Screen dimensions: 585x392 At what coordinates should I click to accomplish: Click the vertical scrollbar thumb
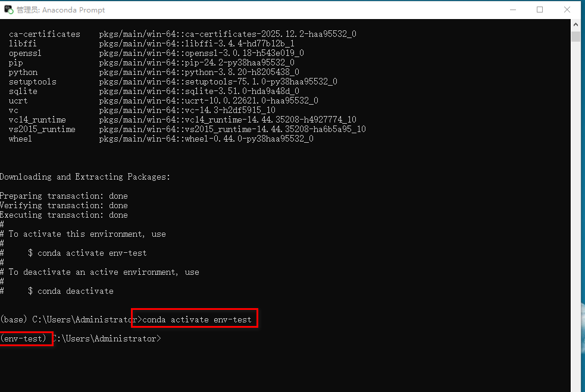(x=575, y=36)
